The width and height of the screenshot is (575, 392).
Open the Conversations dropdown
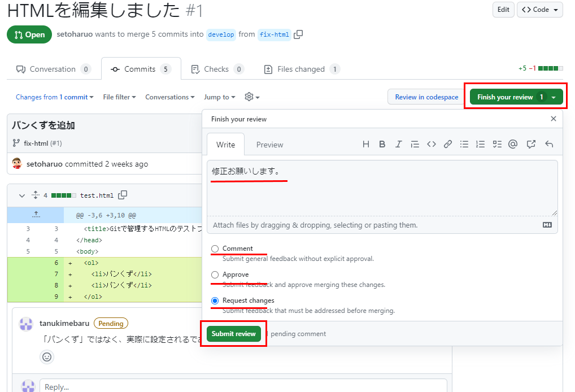[x=170, y=97]
